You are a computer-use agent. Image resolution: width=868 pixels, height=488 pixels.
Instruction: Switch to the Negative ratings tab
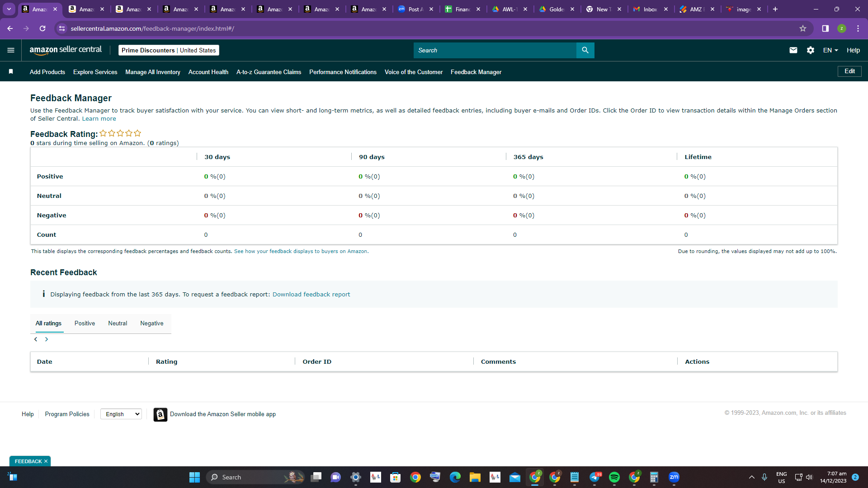pyautogui.click(x=151, y=324)
